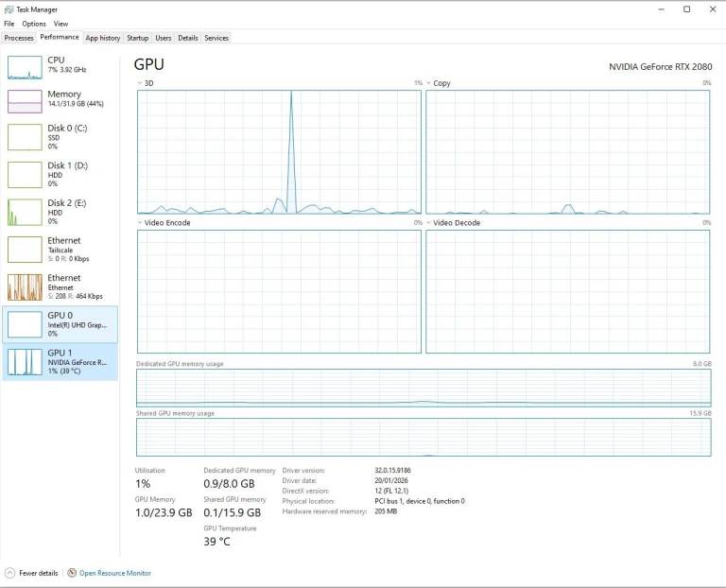Click the Dedicated GPU memory usage graph
Viewport: 726px width, 588px height.
tap(423, 388)
